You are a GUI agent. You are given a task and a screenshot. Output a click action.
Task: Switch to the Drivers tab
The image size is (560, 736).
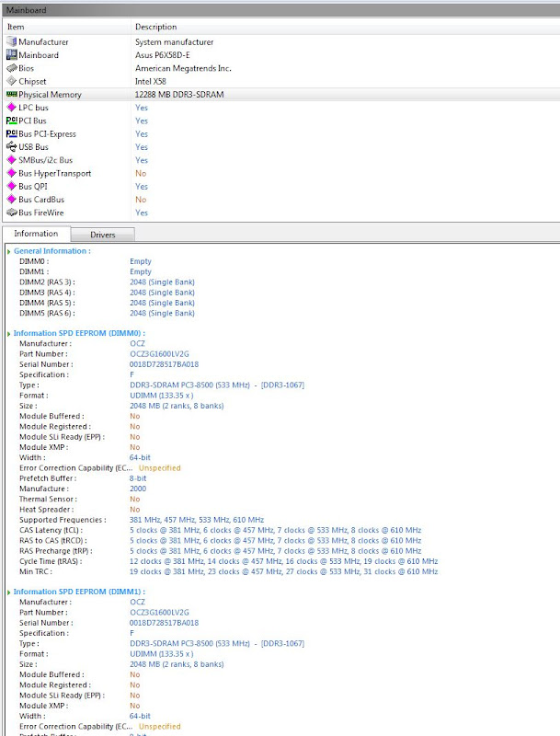click(x=103, y=235)
